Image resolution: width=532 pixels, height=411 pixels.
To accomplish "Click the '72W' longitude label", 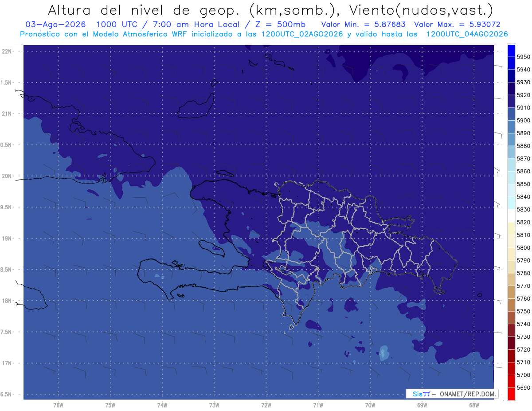I will click(266, 405).
